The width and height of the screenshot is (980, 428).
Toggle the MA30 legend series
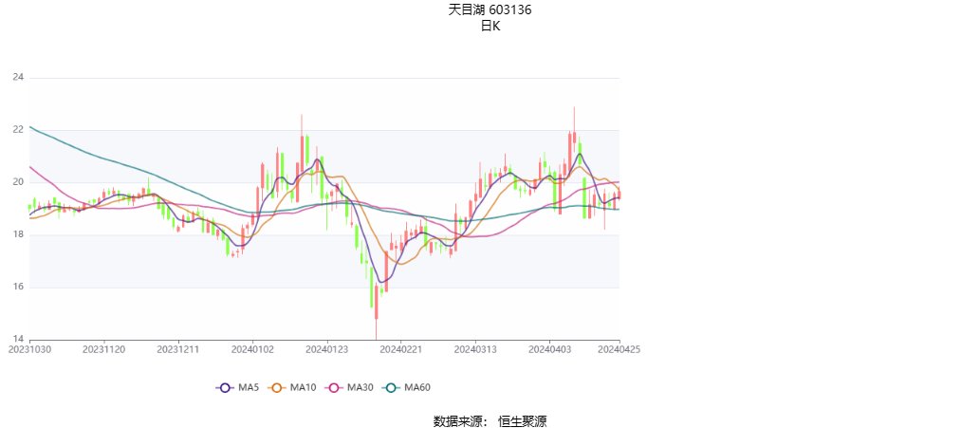coord(349,387)
